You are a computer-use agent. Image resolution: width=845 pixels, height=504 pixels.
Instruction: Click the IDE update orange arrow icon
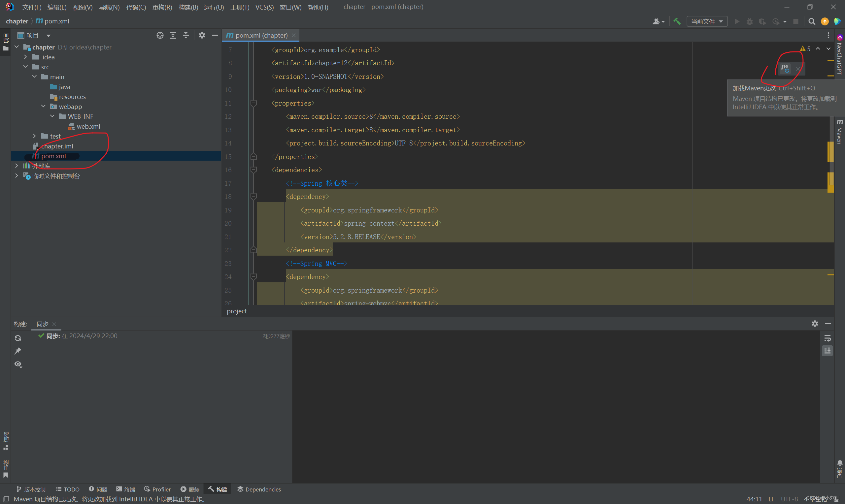click(x=825, y=21)
